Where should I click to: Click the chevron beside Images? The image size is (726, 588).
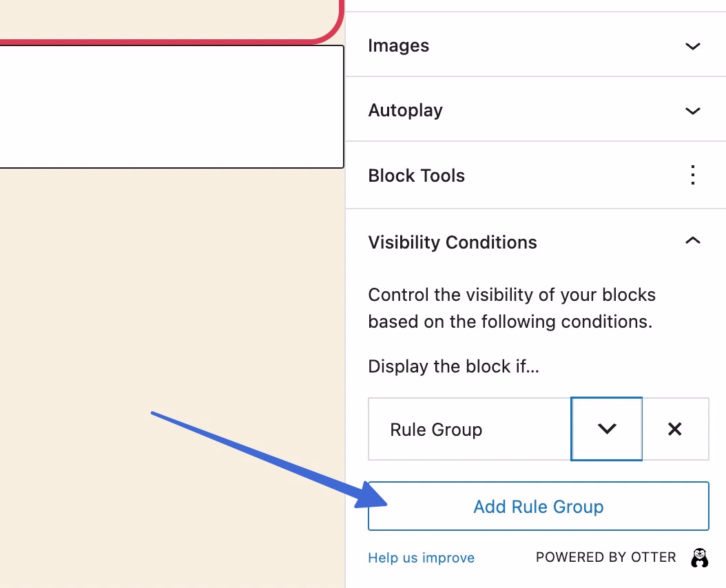pos(692,46)
